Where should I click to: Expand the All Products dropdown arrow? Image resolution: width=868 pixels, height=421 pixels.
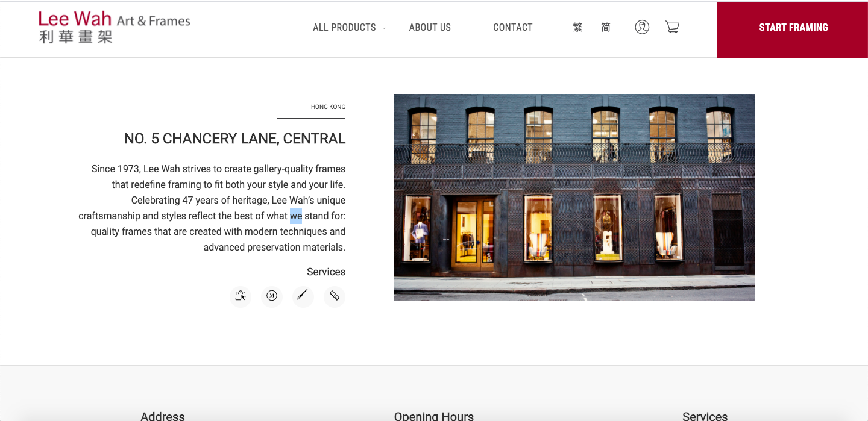click(x=384, y=28)
